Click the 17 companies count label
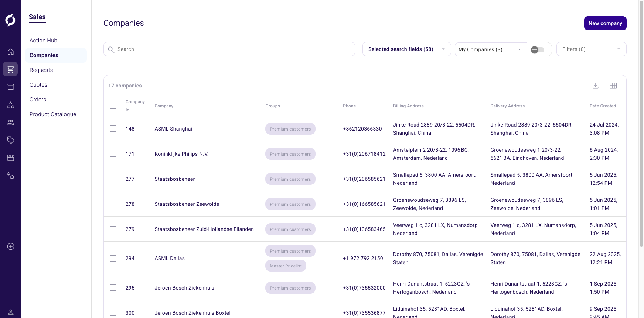Image resolution: width=644 pixels, height=318 pixels. [x=125, y=86]
